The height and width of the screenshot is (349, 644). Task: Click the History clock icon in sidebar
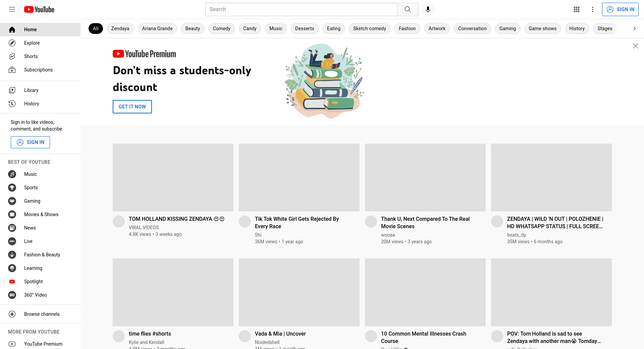(12, 104)
